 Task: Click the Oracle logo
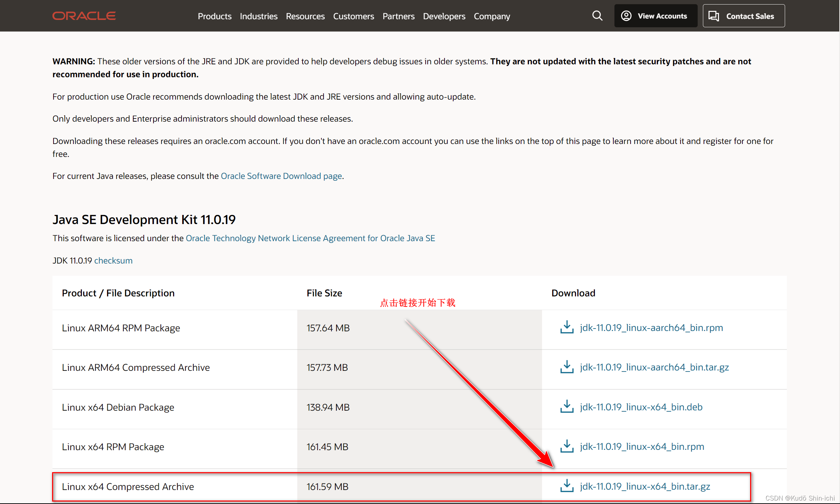(x=84, y=16)
